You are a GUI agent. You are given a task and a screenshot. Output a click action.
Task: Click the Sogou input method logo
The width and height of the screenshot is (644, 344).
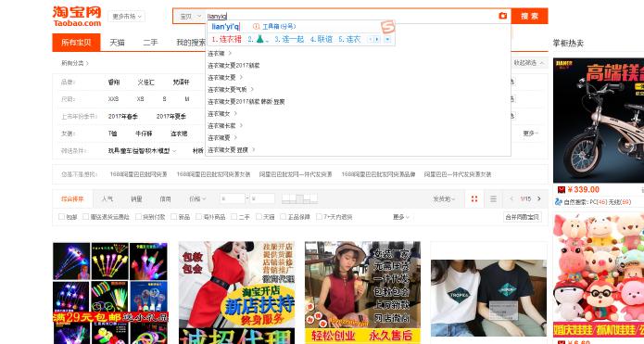click(387, 27)
